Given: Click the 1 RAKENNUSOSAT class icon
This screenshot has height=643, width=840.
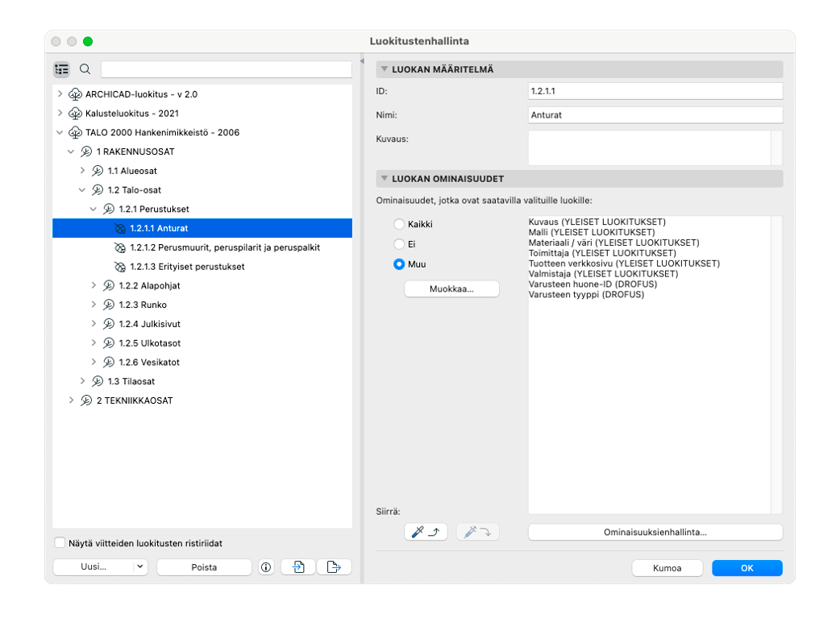Looking at the screenshot, I should (86, 151).
